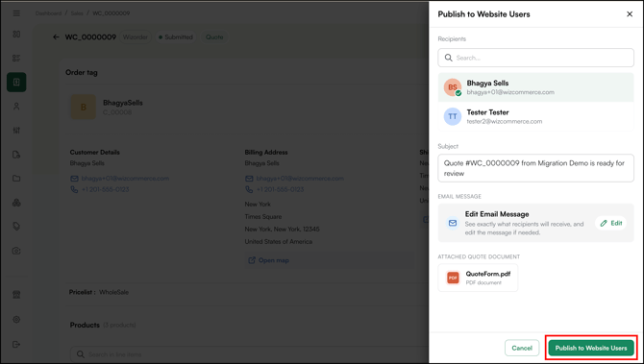Image resolution: width=644 pixels, height=364 pixels.
Task: Click the WC_0000009 breadcrumb
Action: 111,13
